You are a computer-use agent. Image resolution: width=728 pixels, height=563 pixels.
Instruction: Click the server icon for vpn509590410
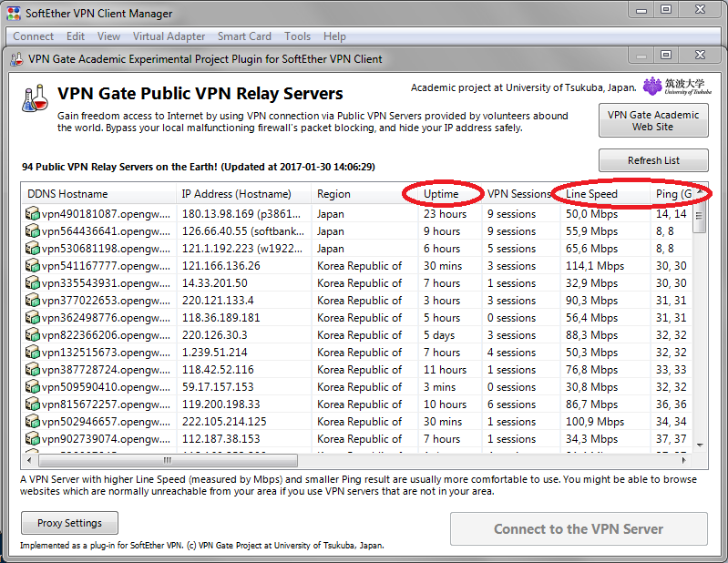coord(33,386)
